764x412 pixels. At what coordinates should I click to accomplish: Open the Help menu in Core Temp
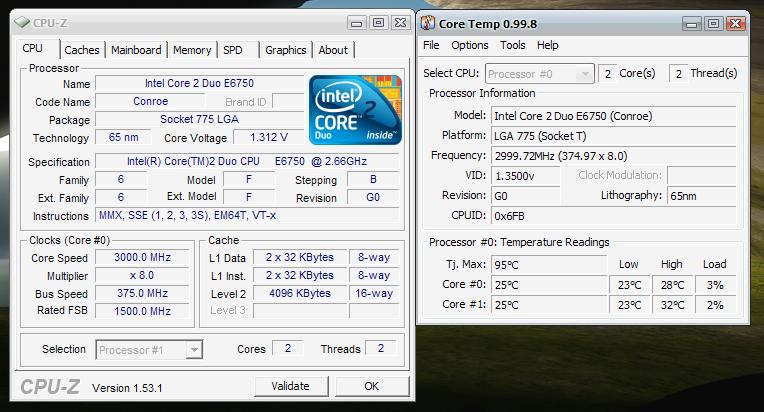(548, 45)
